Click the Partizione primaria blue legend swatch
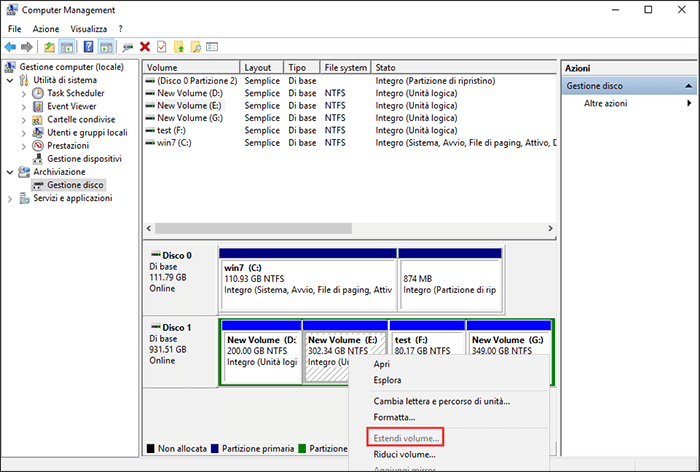The width and height of the screenshot is (700, 472). pos(214,448)
